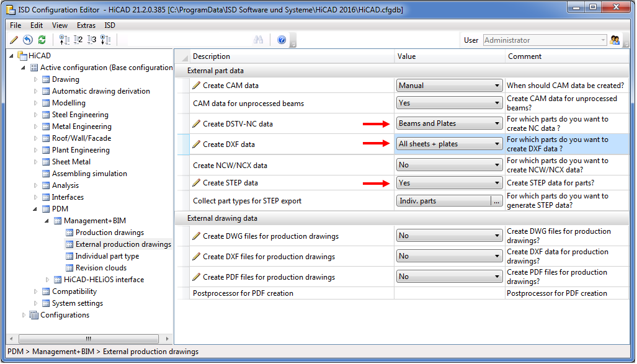Click the expand to level 2 icon
The width and height of the screenshot is (637, 364).
point(78,40)
